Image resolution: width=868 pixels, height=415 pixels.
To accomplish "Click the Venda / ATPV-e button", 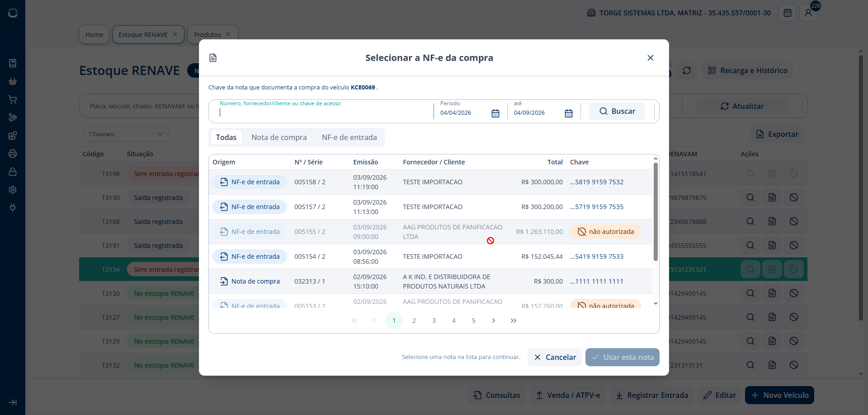I will (567, 395).
